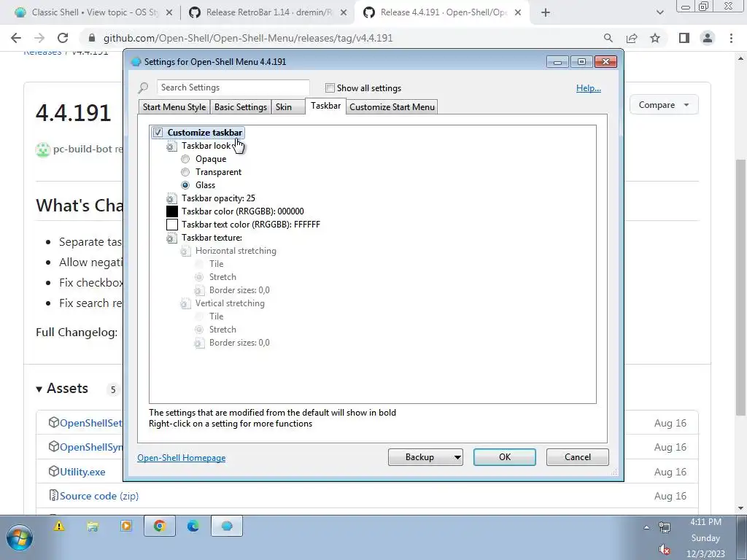
Task: Click OK to apply settings
Action: pos(505,457)
